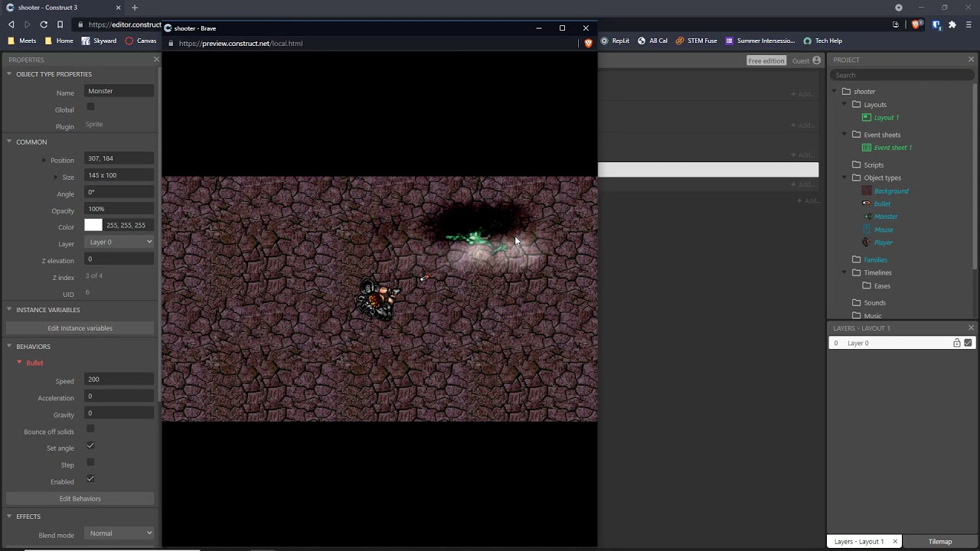The image size is (980, 551).
Task: Toggle the Step checkbox
Action: (x=90, y=462)
